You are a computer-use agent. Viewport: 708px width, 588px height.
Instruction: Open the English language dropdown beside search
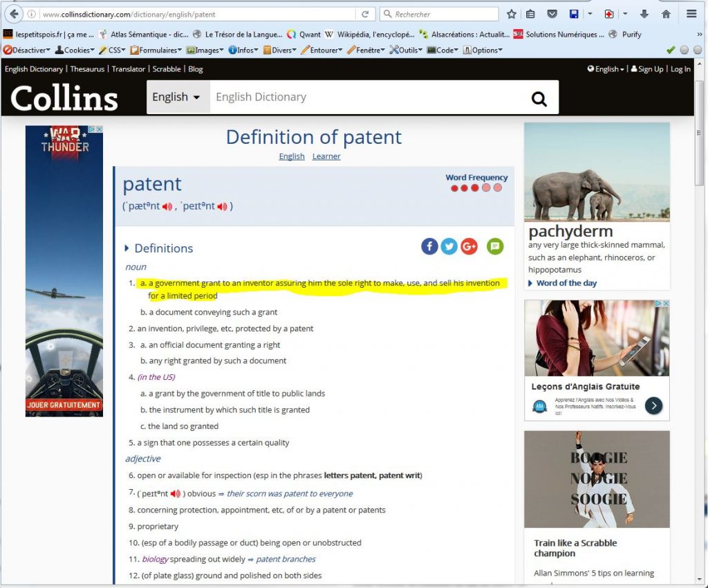[177, 97]
